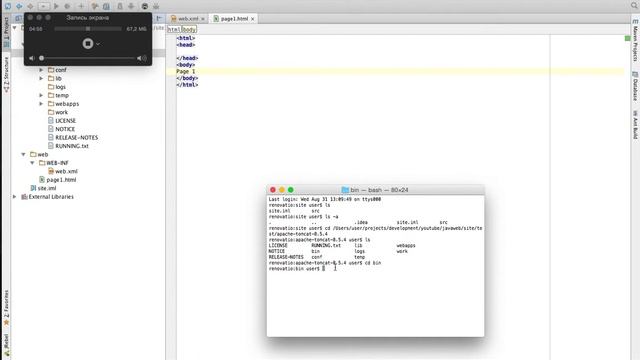Select the RELEASE-NOTES file
640x360 pixels.
tap(73, 138)
